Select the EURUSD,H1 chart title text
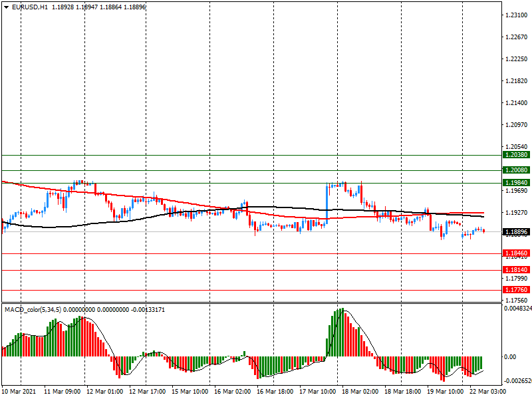 31,7
